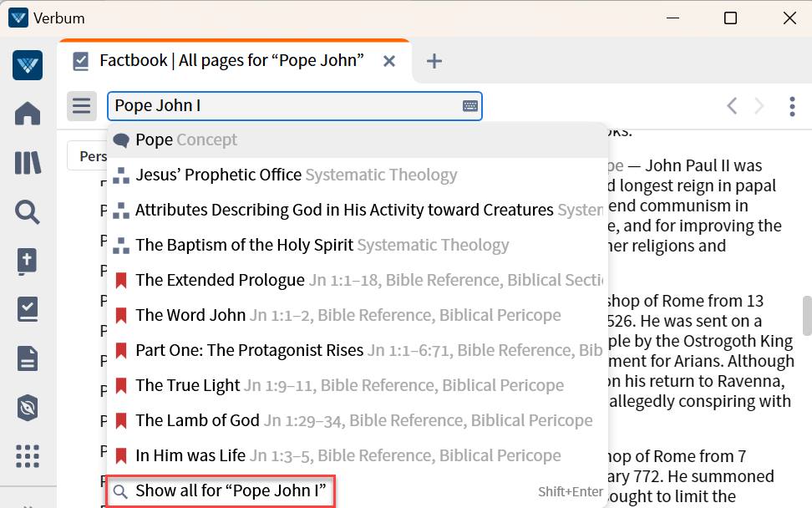Go back with the left chevron
812x508 pixels.
[x=732, y=106]
